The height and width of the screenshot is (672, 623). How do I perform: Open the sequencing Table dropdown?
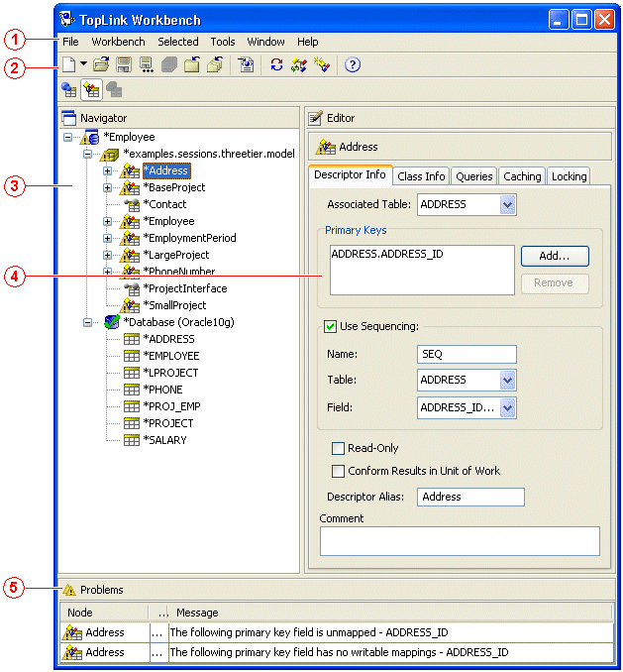(508, 381)
